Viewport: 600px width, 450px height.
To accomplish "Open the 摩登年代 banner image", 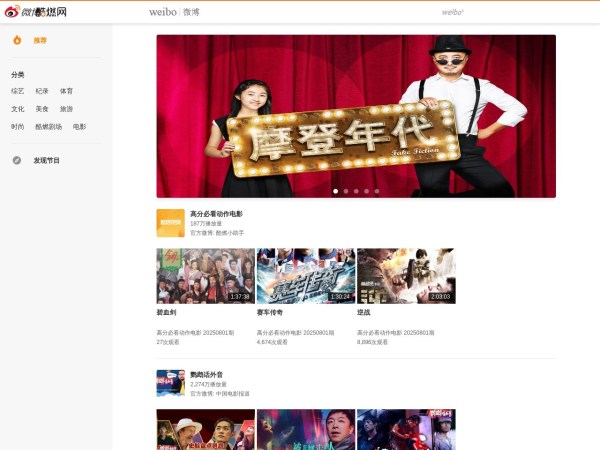I will tap(355, 115).
